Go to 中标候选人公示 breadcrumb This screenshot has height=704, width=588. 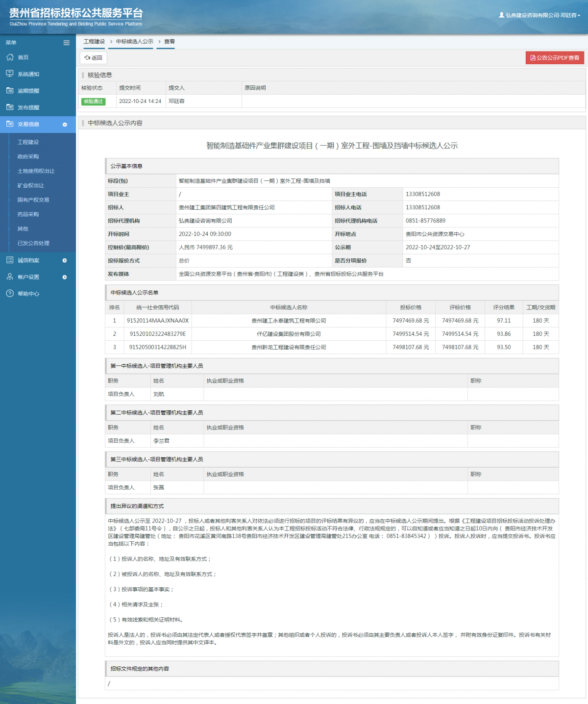click(x=135, y=42)
